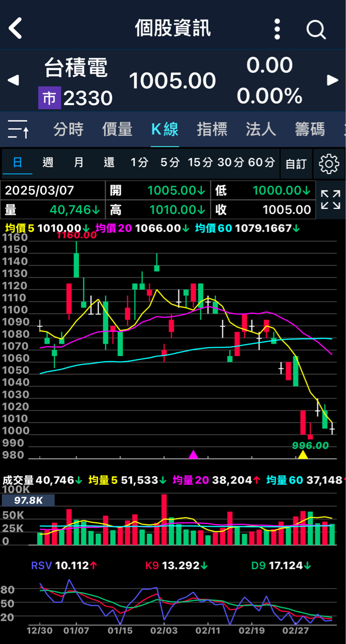Select the 日 daily period
This screenshot has height=644, width=346.
point(18,163)
